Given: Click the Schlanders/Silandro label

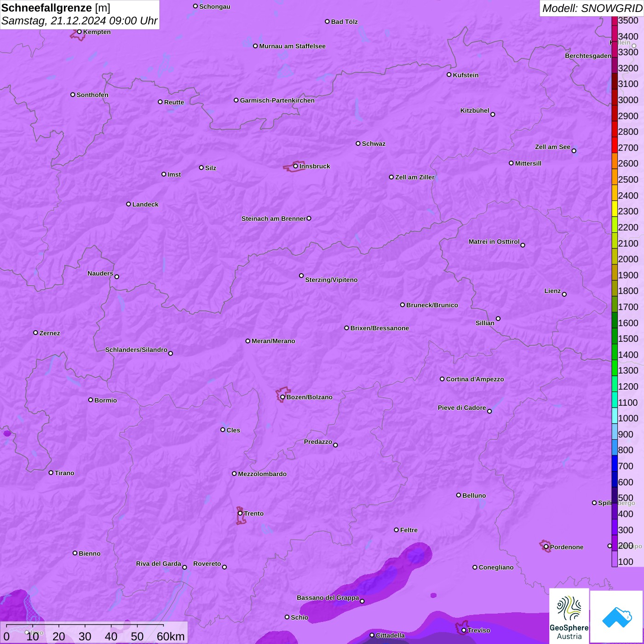Looking at the screenshot, I should 137,350.
